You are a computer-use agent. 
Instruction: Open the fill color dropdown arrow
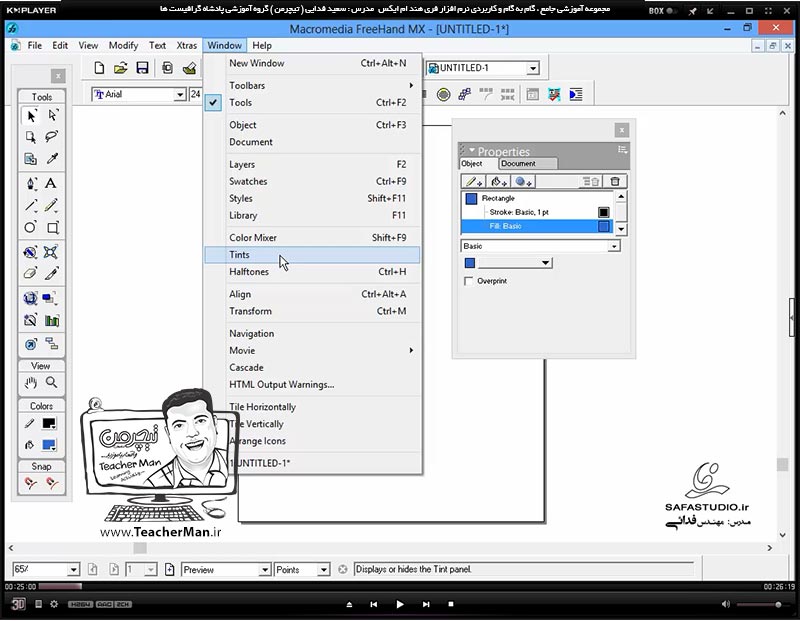click(545, 263)
